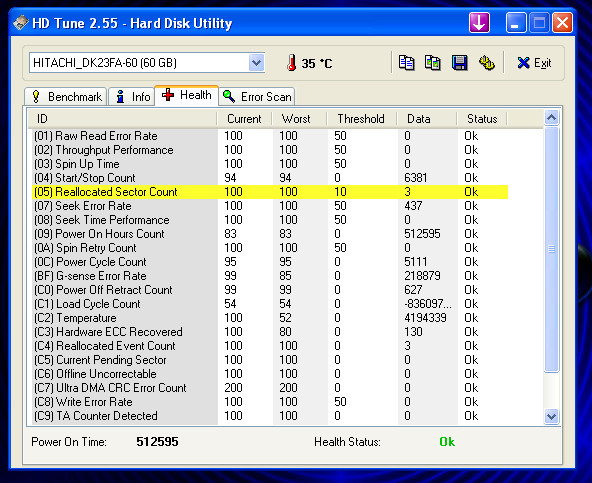Select the (02) Throughput Performance row

pos(270,150)
